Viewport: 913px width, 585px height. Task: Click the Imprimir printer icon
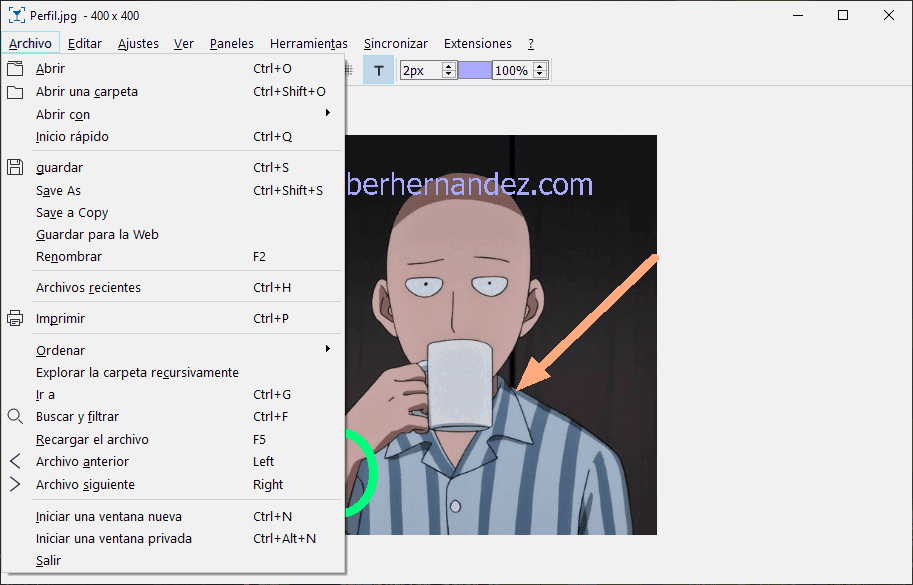[x=15, y=318]
